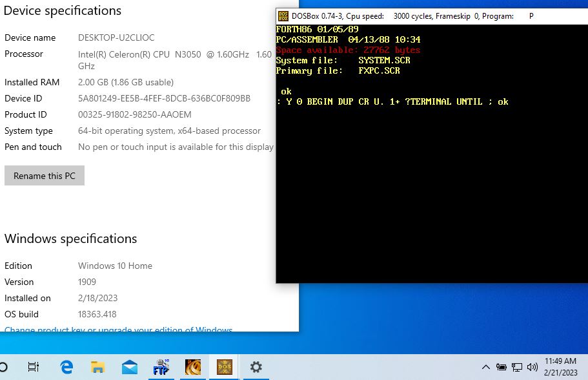This screenshot has height=380, width=588.
Task: Select the Product ID 00325-91802-98250-AAOEM
Action: tap(135, 115)
